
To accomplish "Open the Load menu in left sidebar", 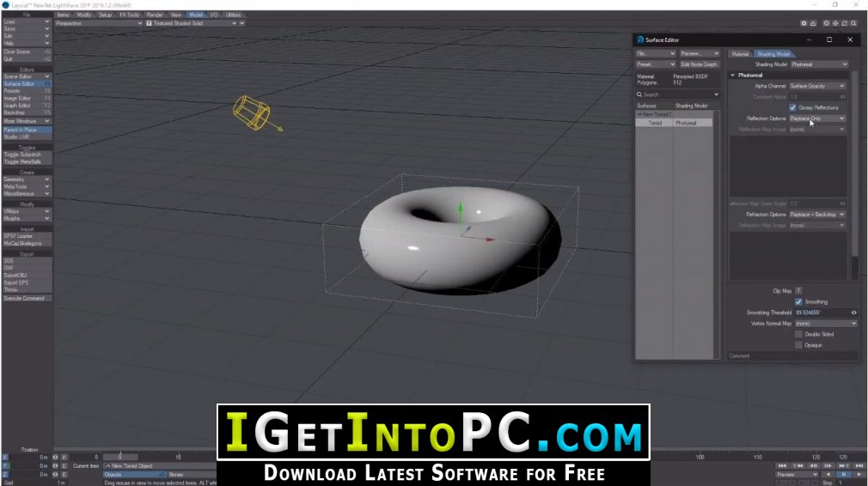I will (27, 21).
